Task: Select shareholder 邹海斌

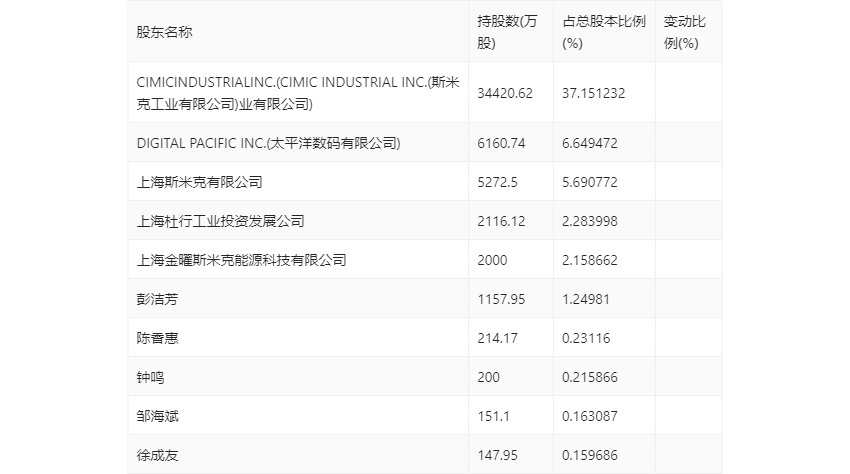Action: point(157,417)
